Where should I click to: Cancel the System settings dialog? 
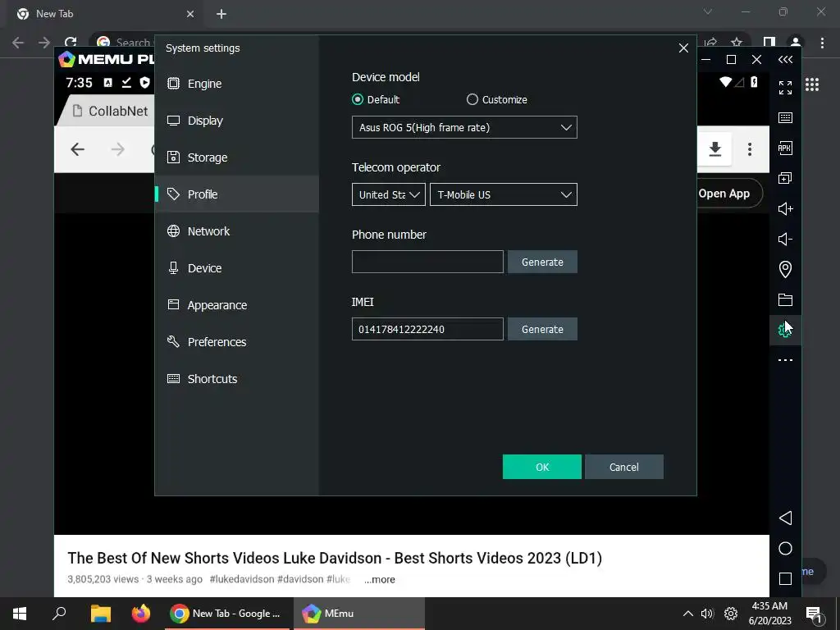tap(624, 467)
